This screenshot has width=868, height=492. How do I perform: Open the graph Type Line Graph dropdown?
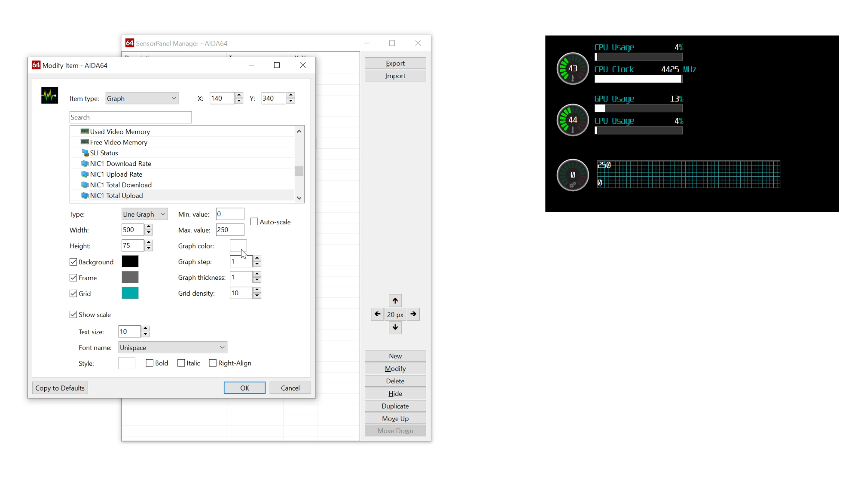pos(144,214)
